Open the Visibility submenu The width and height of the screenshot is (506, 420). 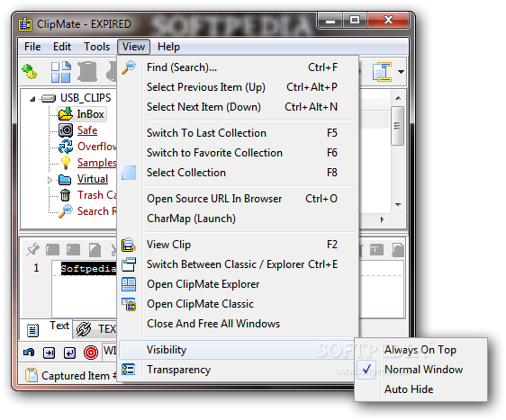click(237, 350)
